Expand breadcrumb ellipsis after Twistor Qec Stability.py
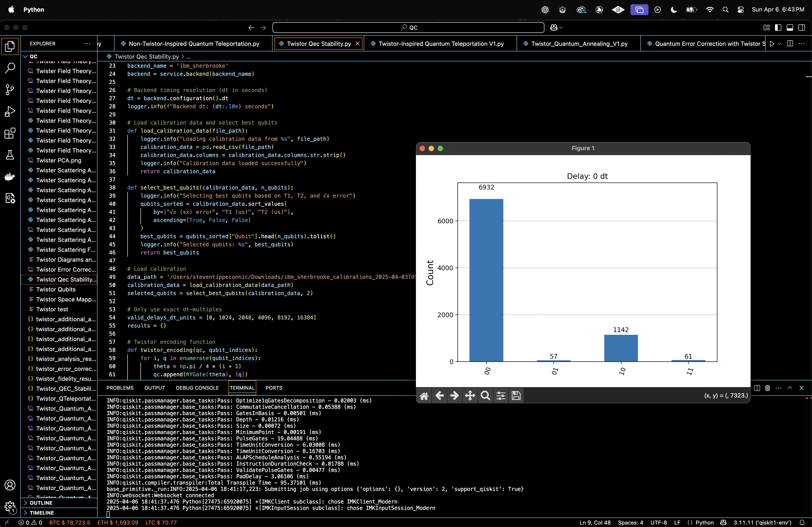Viewport: 812px width, 527px height. (188, 57)
